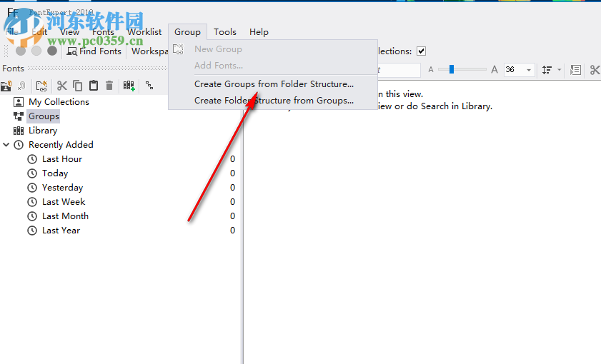Click the attach fonts folder icon
Viewport: 601px width, 364px height.
tap(6, 86)
